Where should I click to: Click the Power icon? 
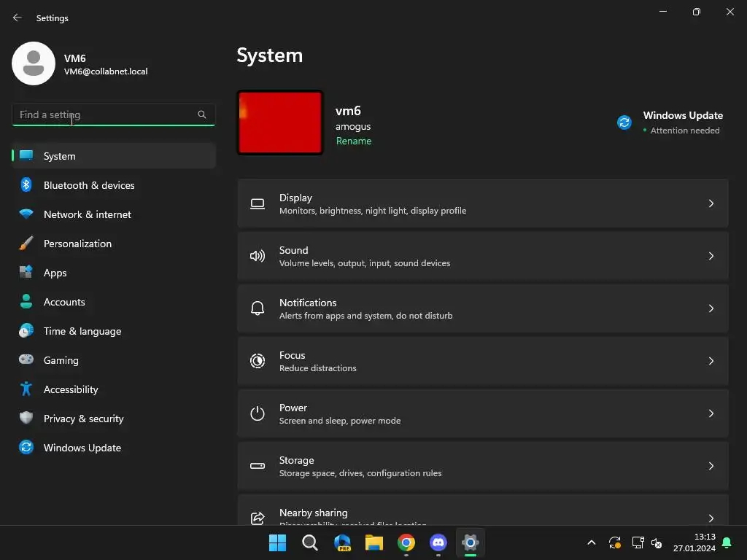[x=258, y=413]
